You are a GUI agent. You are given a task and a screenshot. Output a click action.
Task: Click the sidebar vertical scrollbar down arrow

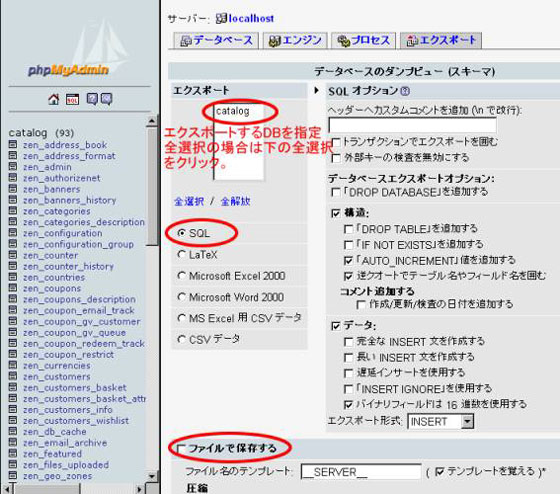(152, 476)
